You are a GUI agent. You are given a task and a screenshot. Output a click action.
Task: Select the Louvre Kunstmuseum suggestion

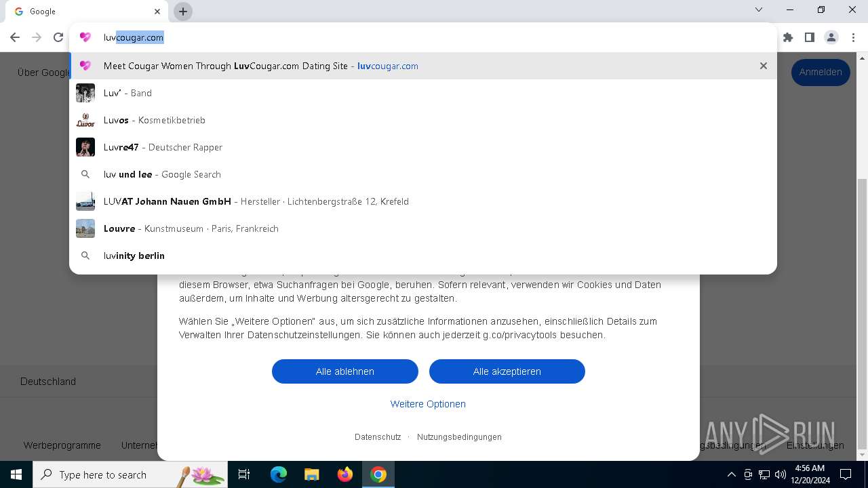(423, 228)
